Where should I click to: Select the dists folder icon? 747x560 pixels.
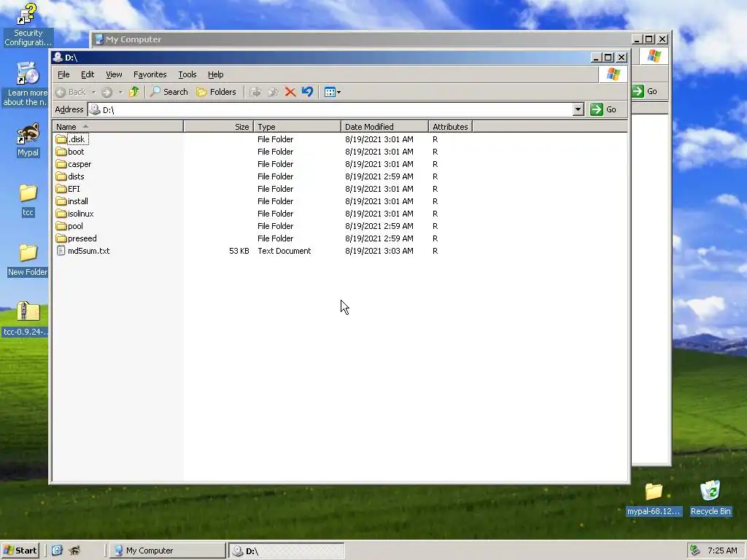tap(61, 176)
